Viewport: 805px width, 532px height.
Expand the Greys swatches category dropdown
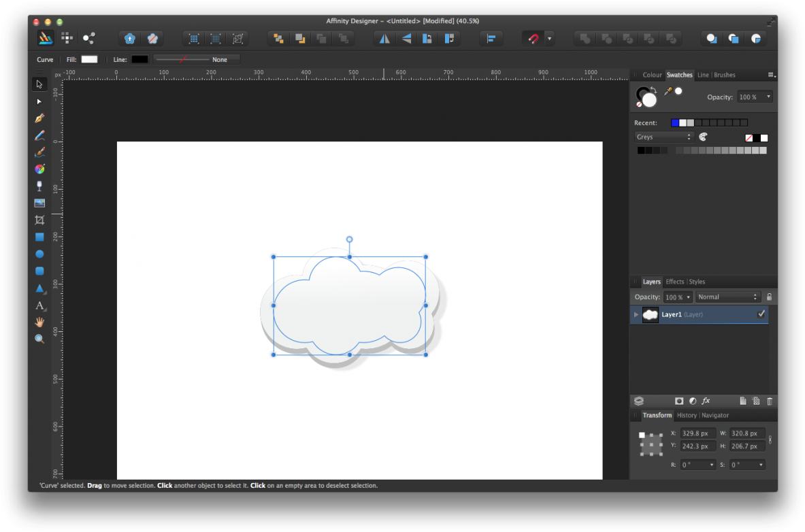point(663,137)
